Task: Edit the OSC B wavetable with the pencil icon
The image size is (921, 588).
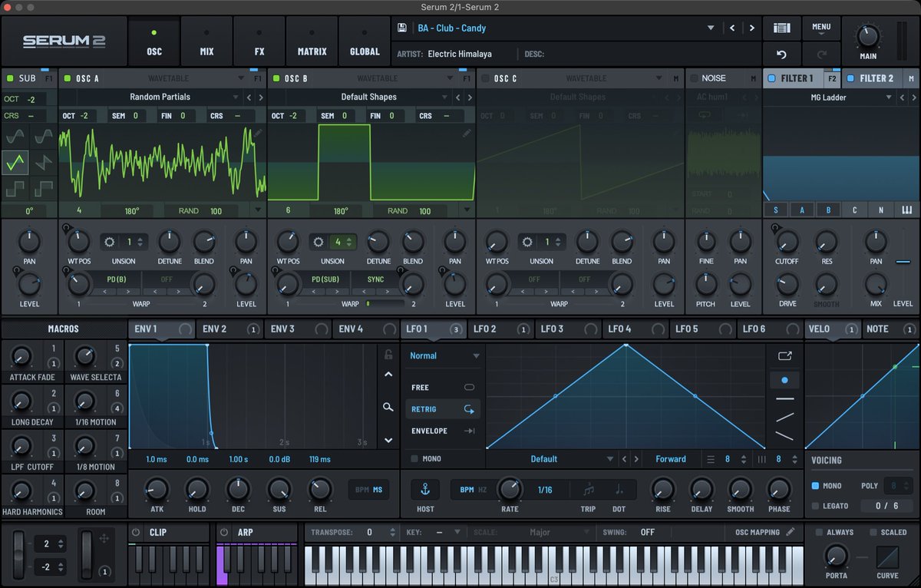Action: click(467, 133)
